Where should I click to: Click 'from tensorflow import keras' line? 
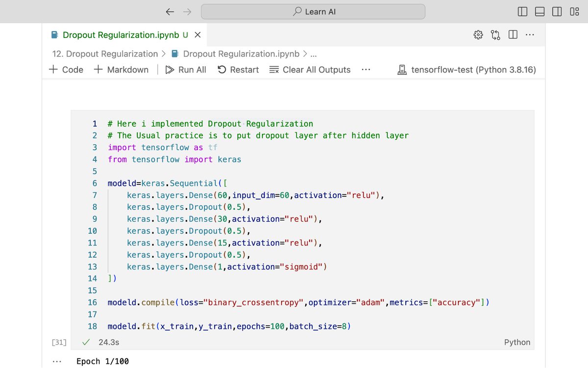pos(174,159)
